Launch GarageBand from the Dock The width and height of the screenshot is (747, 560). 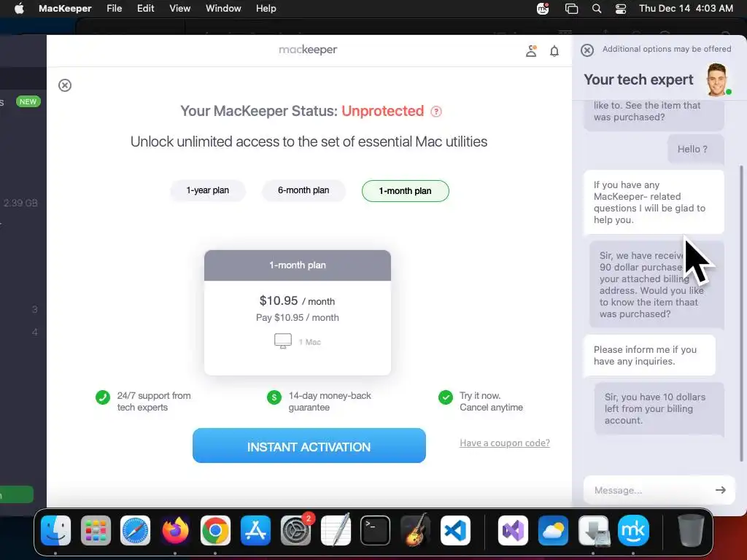pyautogui.click(x=415, y=530)
